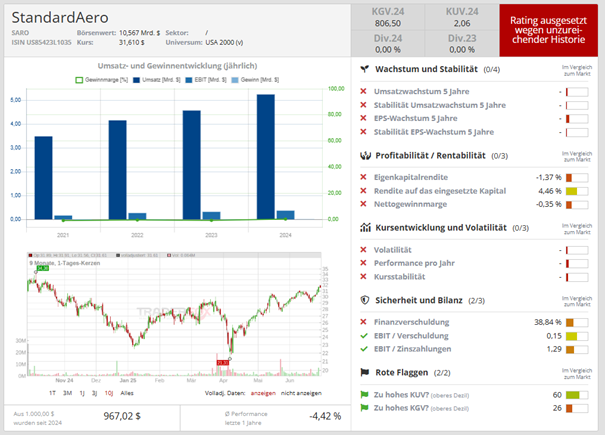Toggle the Gewinn [Mrd. $] legend entry
This screenshot has width=605, height=435.
point(255,80)
